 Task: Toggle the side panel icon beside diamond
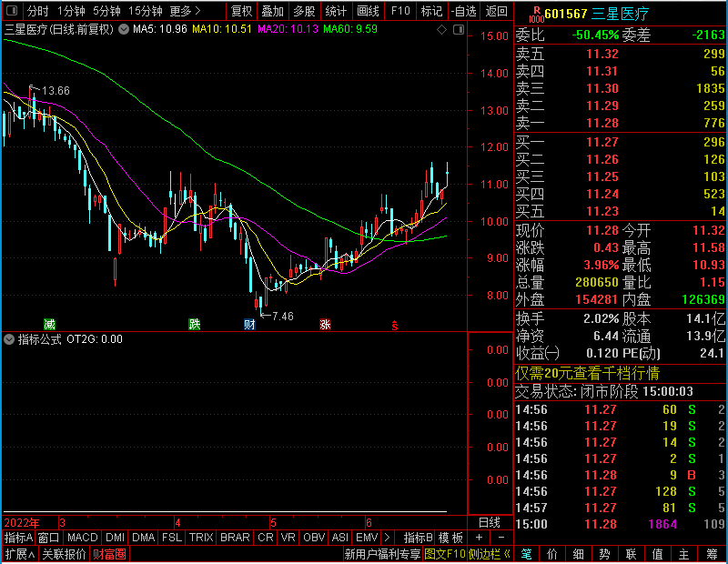[x=459, y=30]
